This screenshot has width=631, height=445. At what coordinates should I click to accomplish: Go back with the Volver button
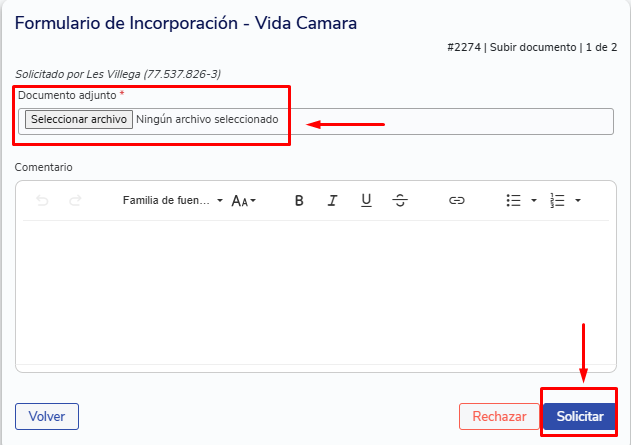(47, 416)
